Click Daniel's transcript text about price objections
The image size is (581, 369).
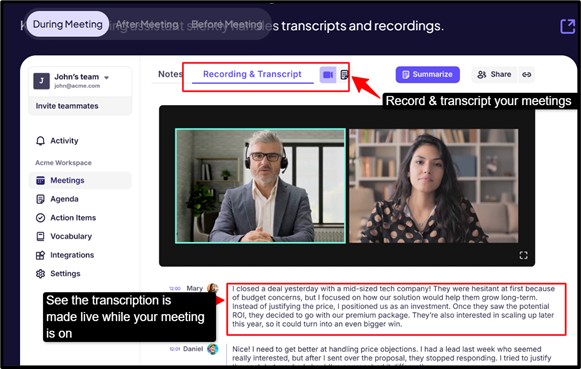point(391,354)
